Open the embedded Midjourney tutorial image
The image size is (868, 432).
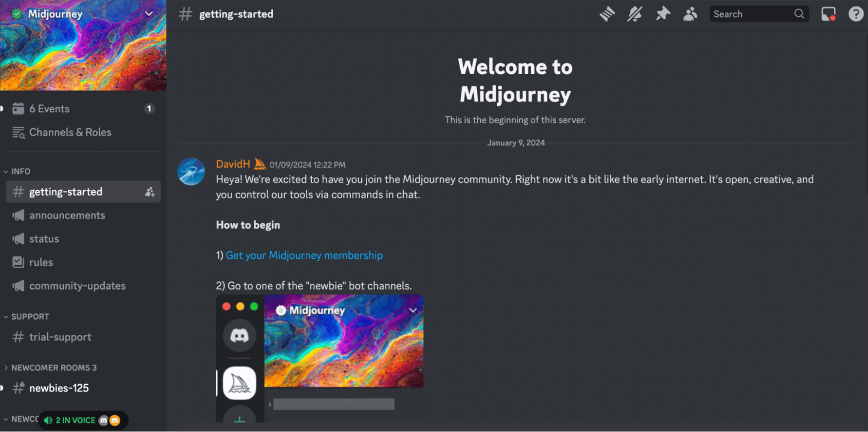pos(320,359)
